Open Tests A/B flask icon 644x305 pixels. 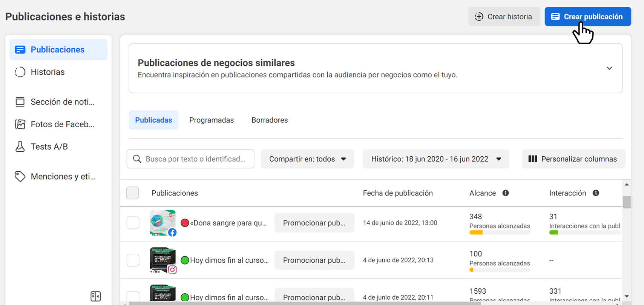point(20,146)
